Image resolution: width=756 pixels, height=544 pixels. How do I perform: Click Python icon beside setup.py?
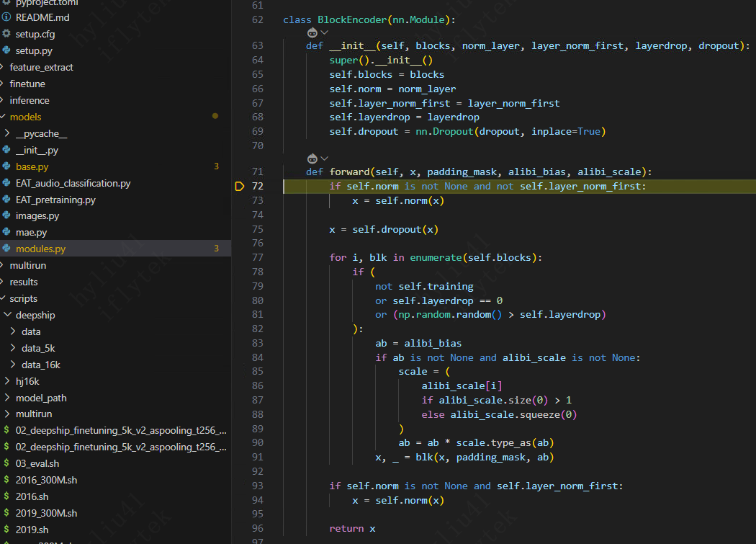(x=6, y=50)
